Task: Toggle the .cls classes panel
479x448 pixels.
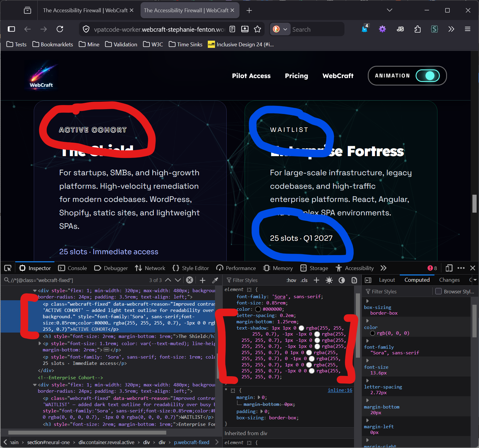Action: click(304, 280)
